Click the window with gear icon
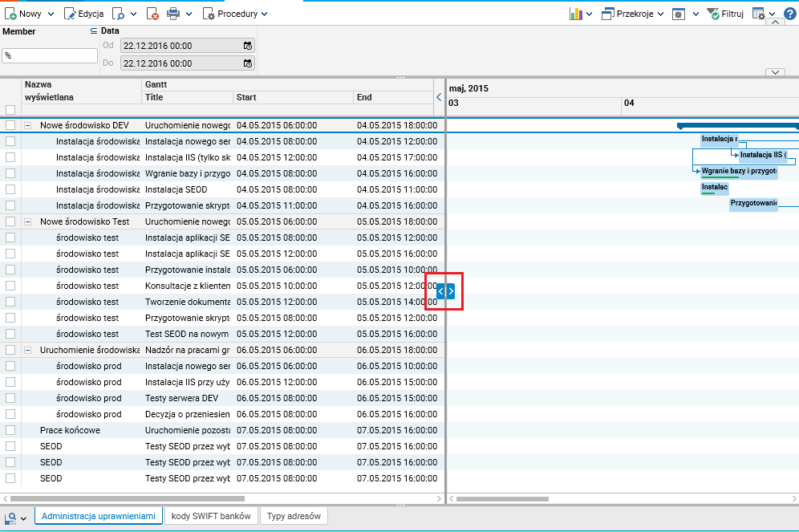 point(678,14)
